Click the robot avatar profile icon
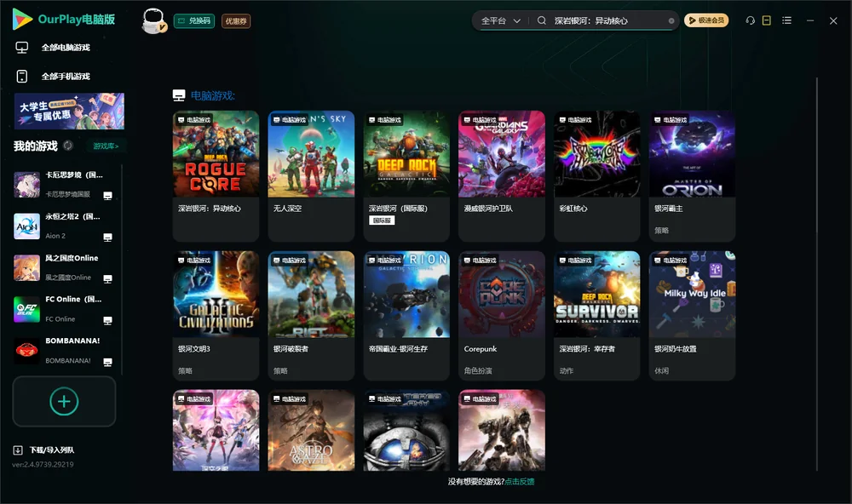Viewport: 852px width, 504px height. coord(153,21)
